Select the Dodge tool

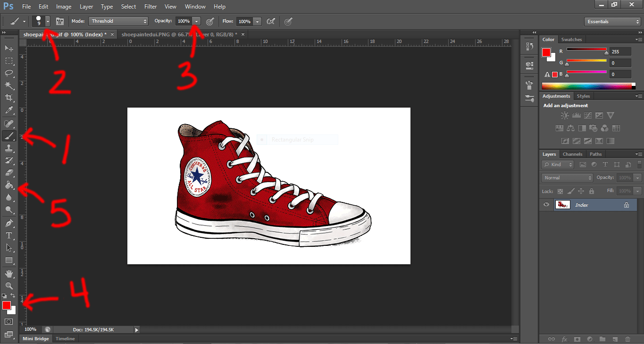[9, 210]
